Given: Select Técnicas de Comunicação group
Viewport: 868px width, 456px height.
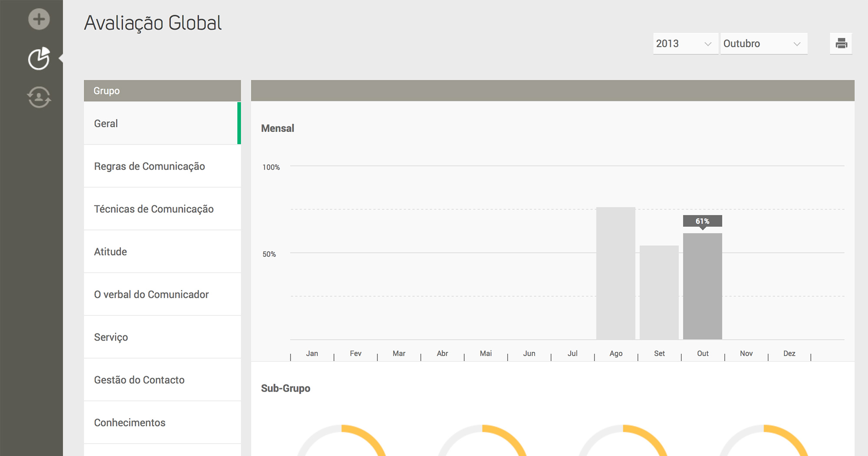Looking at the screenshot, I should (x=162, y=209).
